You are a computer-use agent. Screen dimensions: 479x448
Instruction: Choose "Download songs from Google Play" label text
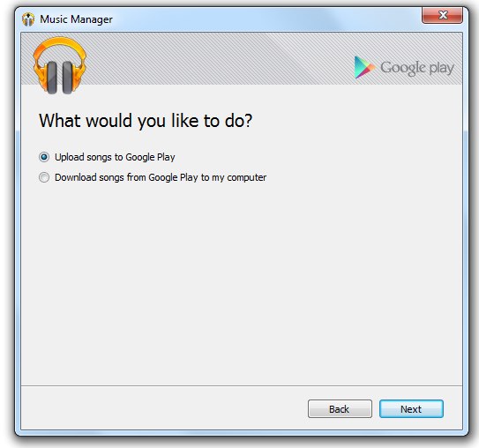[126, 177]
